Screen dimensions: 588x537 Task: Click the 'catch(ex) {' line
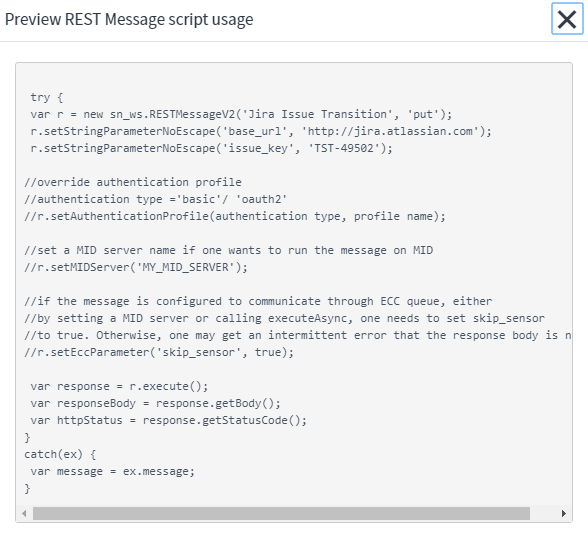tap(60, 454)
